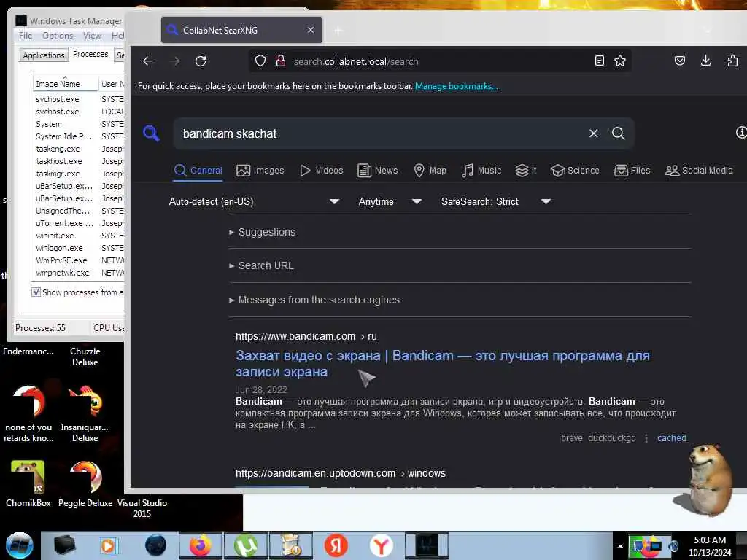Submit the search with the magnifier button
The height and width of the screenshot is (560, 747).
619,133
